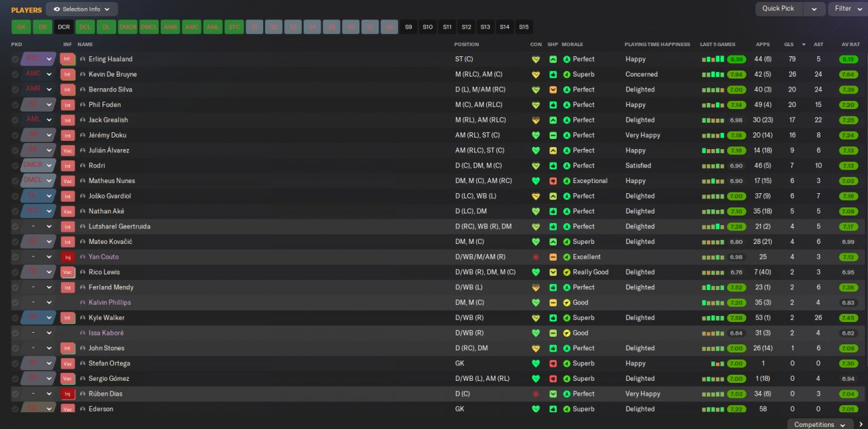Toggle the picked checkmark for Jérémy Doku
Image resolution: width=868 pixels, height=429 pixels.
(x=16, y=135)
